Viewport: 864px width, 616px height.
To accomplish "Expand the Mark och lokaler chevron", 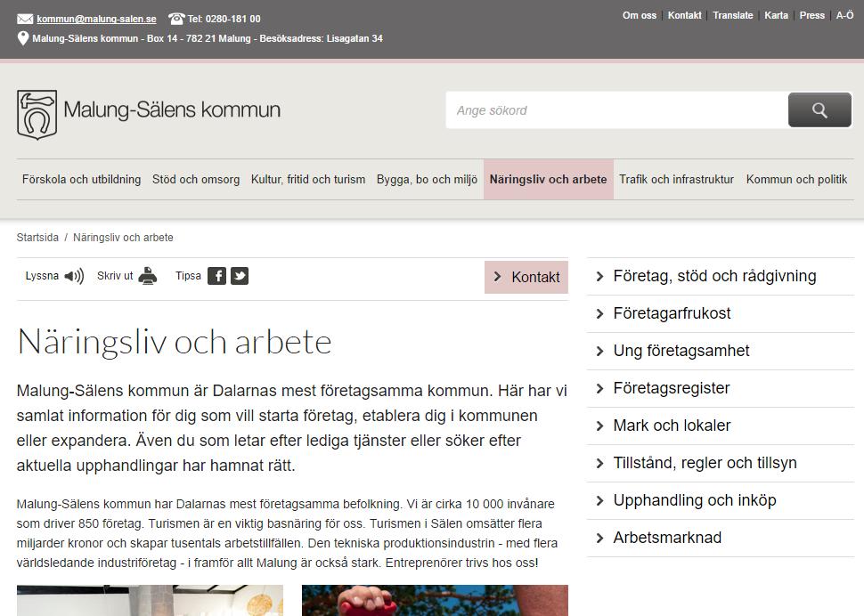I will pyautogui.click(x=600, y=426).
